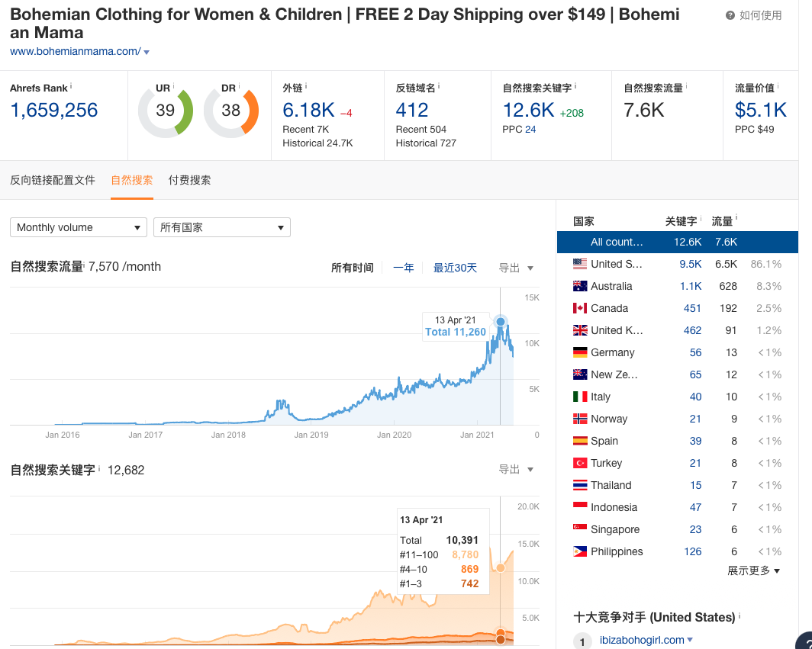Click the United Kingdom flag icon
This screenshot has height=649, width=812.
tap(580, 330)
